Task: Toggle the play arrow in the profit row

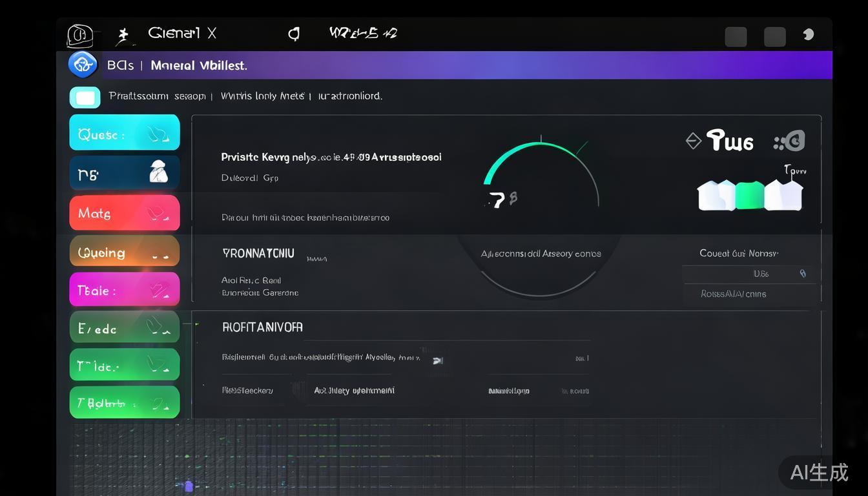Action: coord(438,360)
